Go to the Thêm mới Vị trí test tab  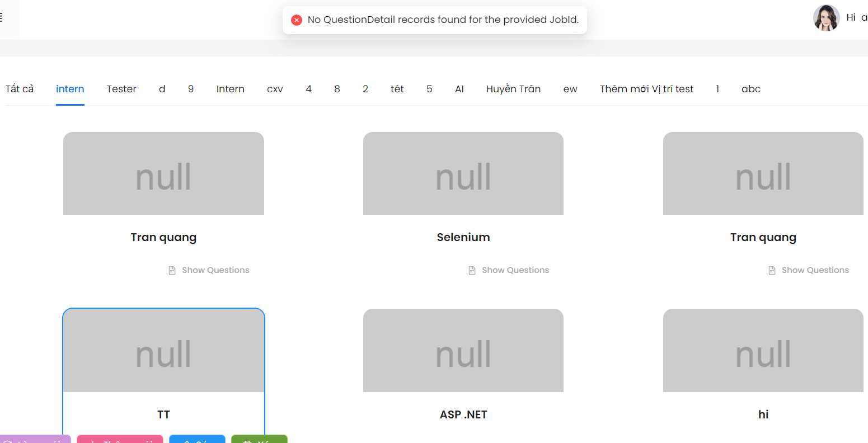point(646,89)
